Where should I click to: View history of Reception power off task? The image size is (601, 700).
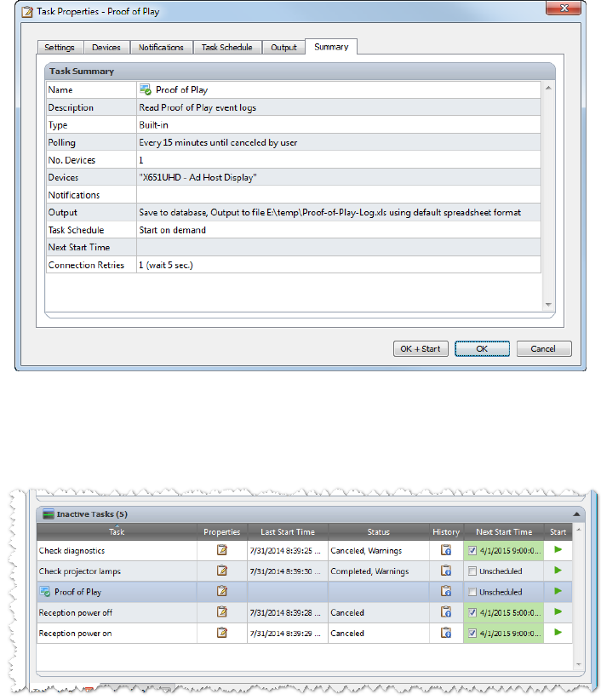click(x=446, y=612)
